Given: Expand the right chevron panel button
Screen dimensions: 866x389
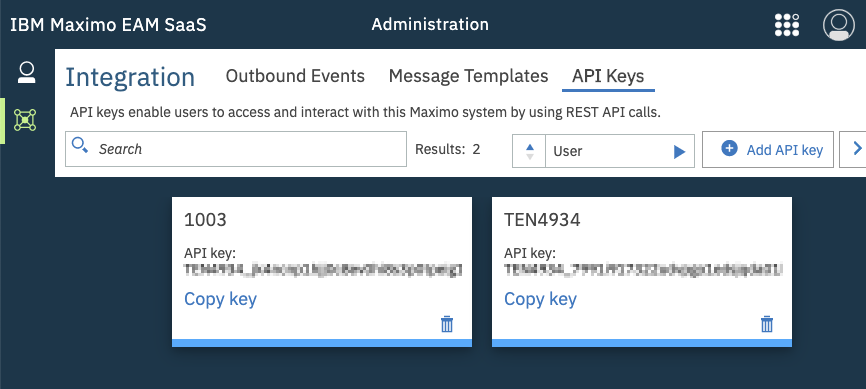Looking at the screenshot, I should pos(856,149).
